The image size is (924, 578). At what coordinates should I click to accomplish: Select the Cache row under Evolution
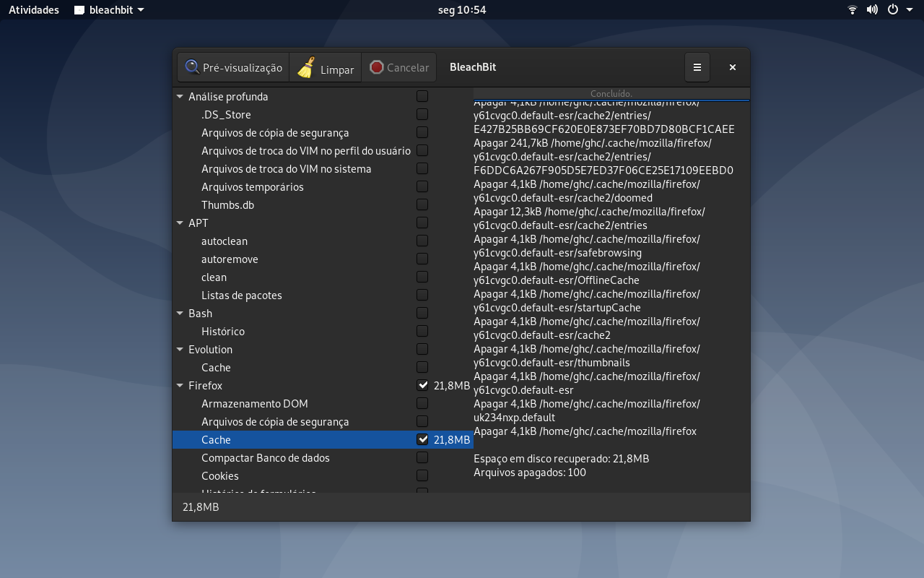tap(323, 367)
